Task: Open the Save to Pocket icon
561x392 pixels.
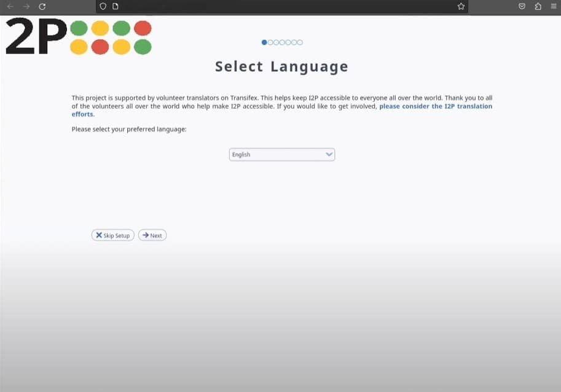Action: 522,6
